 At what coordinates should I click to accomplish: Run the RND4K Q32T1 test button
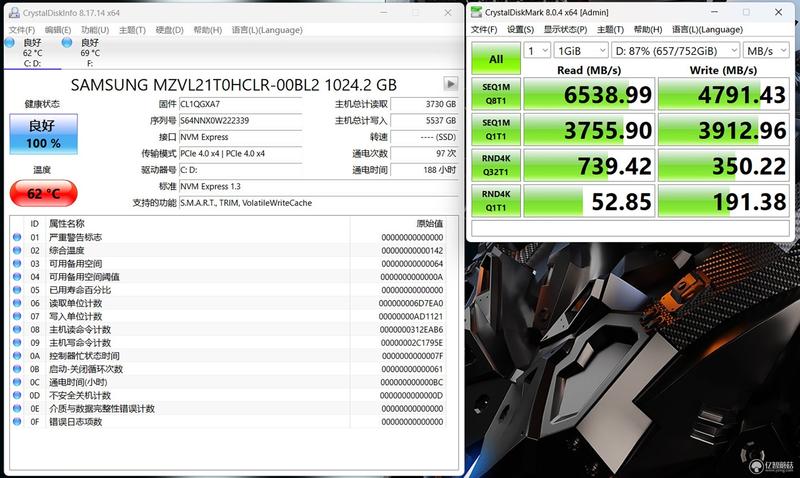(x=496, y=165)
